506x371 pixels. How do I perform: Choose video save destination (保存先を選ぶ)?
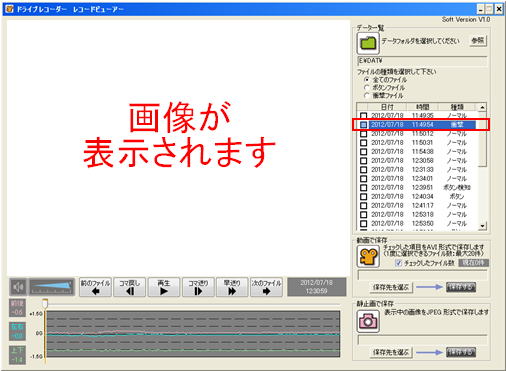(391, 287)
